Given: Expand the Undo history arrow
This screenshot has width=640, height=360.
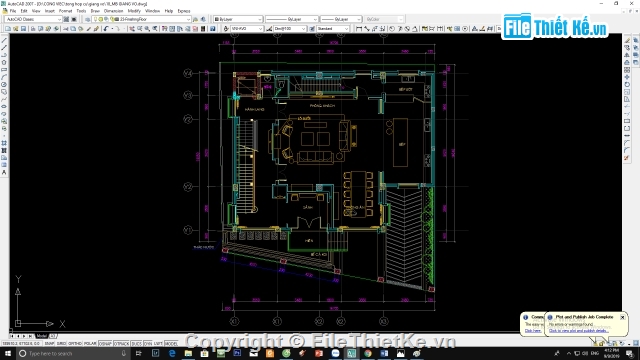Looking at the screenshot, I should coord(112,29).
